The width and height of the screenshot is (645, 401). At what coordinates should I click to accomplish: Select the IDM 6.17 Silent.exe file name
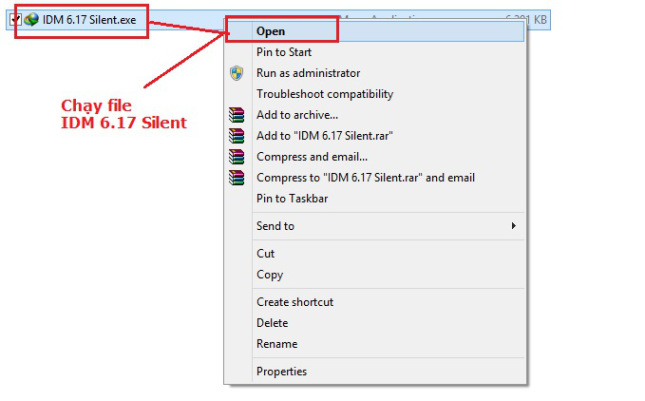(x=89, y=20)
